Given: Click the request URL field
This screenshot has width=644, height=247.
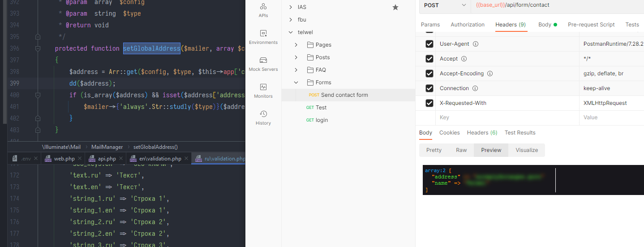Looking at the screenshot, I should [x=557, y=5].
